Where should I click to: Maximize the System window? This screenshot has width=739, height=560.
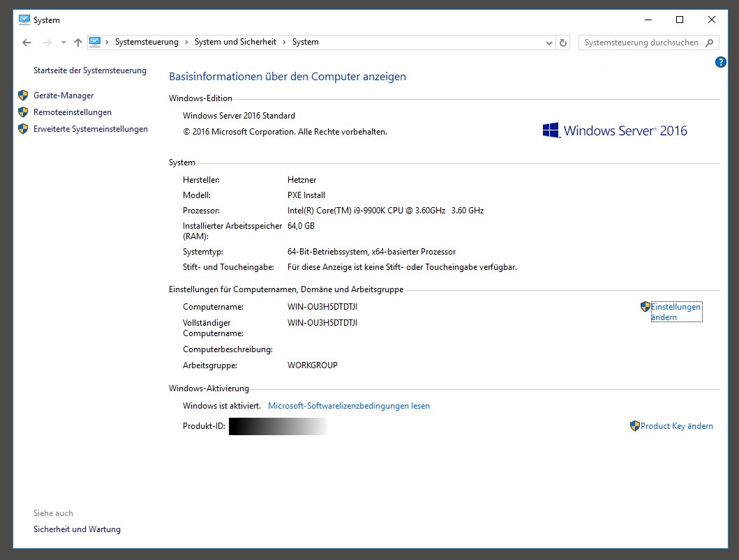[680, 20]
